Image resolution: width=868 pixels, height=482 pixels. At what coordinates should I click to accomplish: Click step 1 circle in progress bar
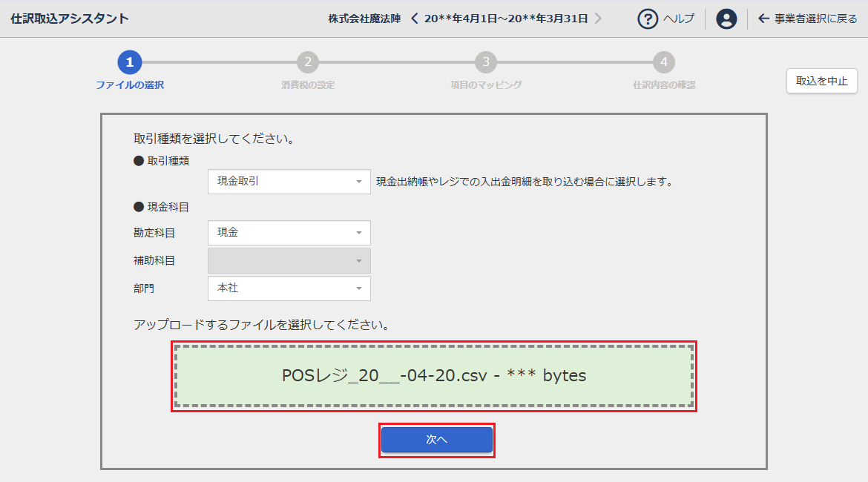[130, 62]
